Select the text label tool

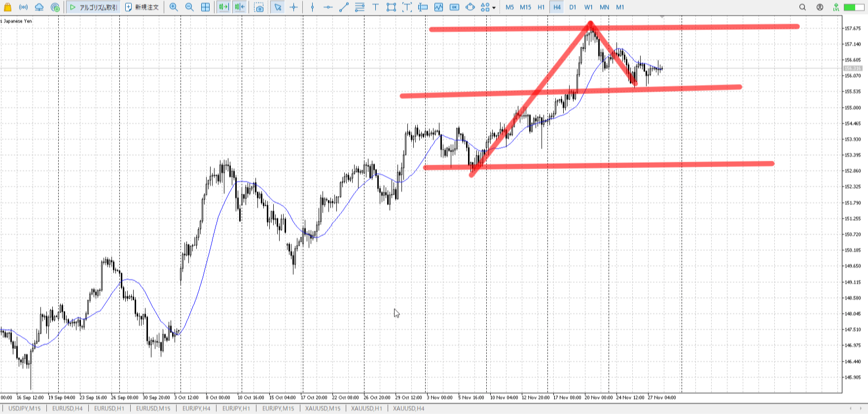pyautogui.click(x=375, y=7)
